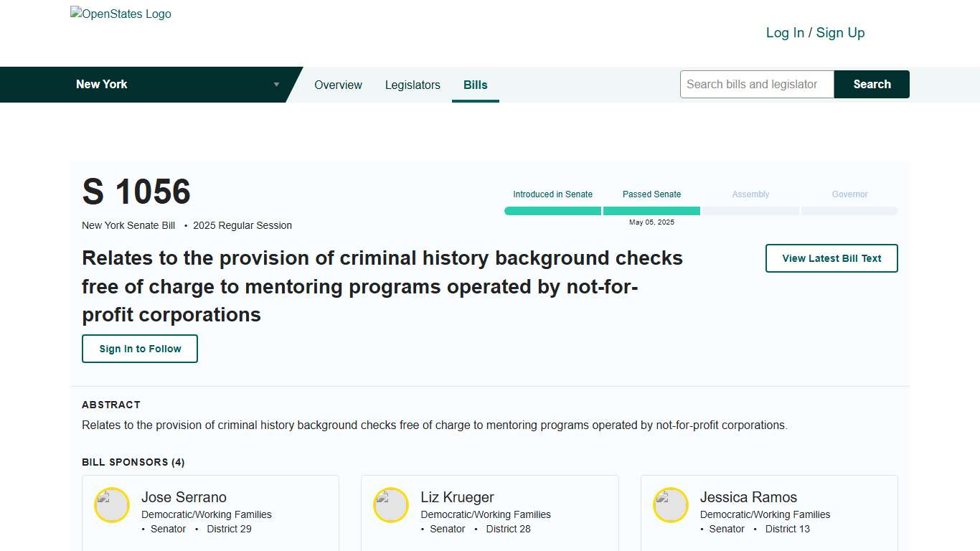Click the Assembly progress stage
This screenshot has height=551, width=980.
tap(750, 211)
